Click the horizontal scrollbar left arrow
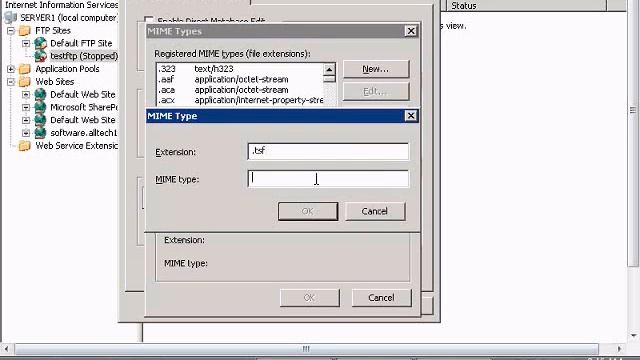The height and width of the screenshot is (360, 640). coord(7,349)
